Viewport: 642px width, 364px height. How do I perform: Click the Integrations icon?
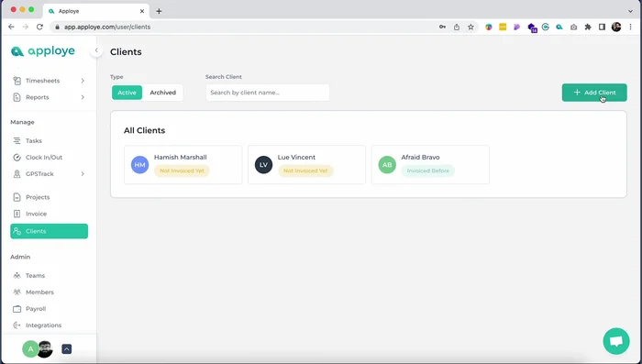[17, 325]
